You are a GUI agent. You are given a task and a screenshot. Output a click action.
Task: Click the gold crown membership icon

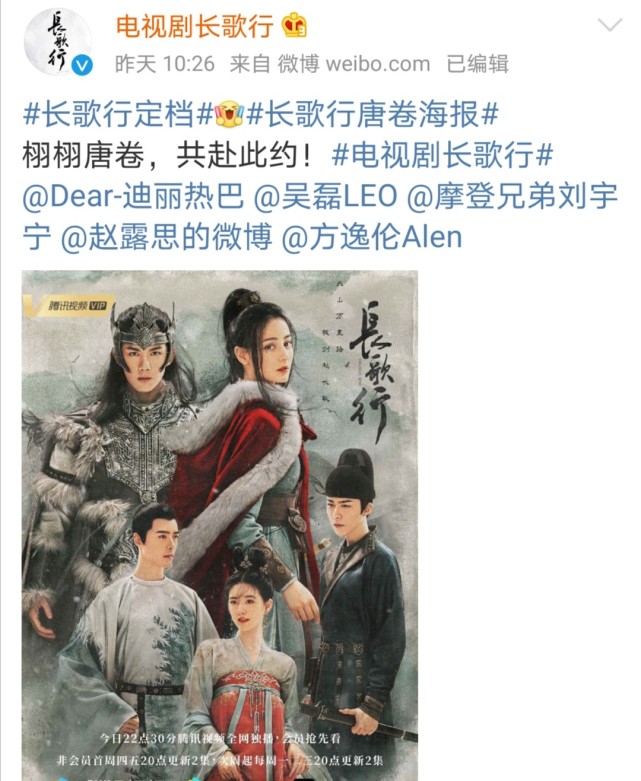pyautogui.click(x=294, y=26)
